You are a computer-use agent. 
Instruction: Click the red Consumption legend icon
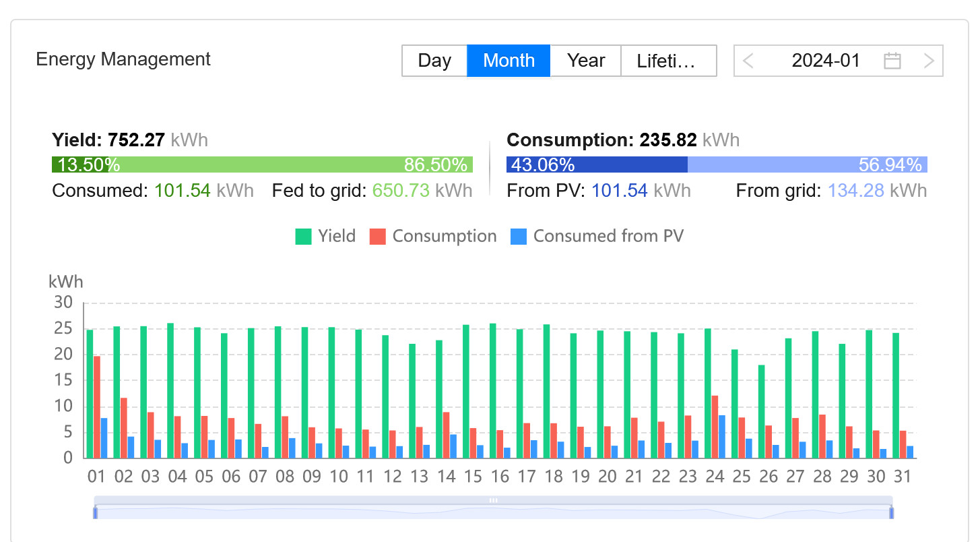coord(377,237)
